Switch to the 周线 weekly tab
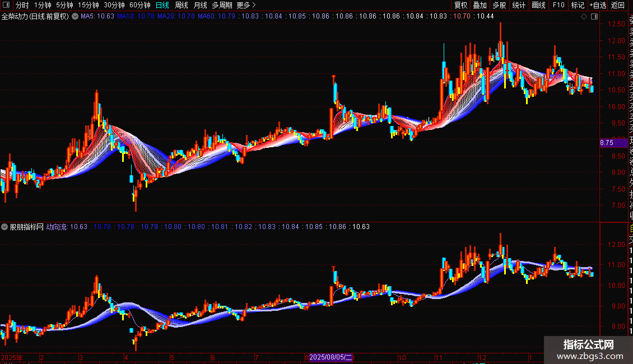Image resolution: width=633 pixels, height=364 pixels. click(x=181, y=5)
